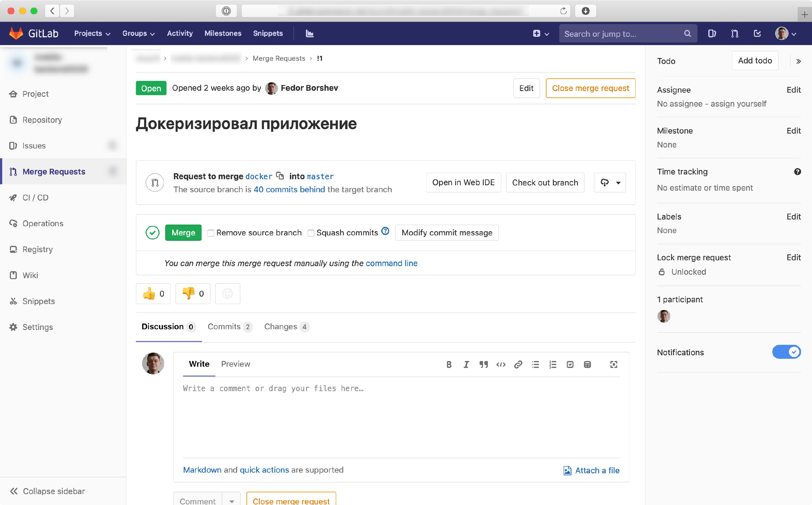
Task: Click Attach a file link
Action: 591,470
